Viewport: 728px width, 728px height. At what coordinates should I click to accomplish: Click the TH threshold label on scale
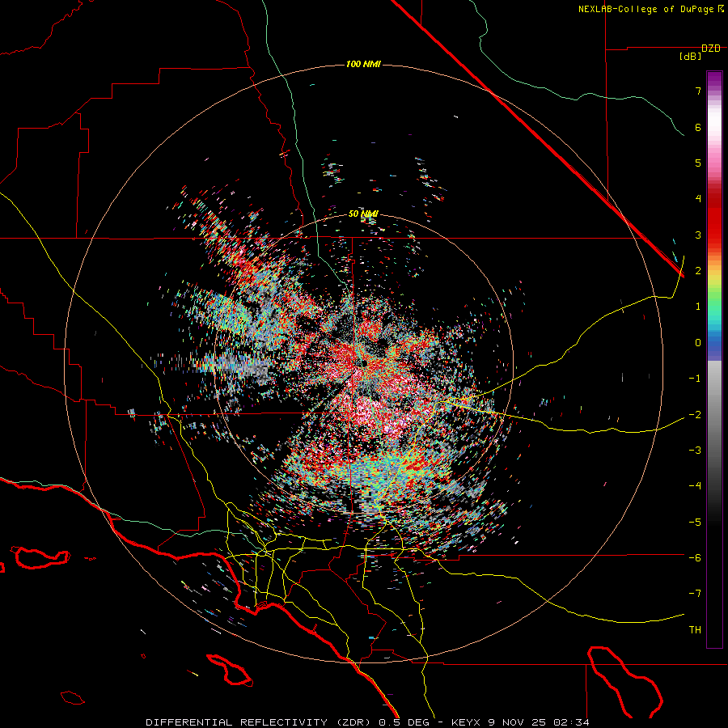pos(695,630)
